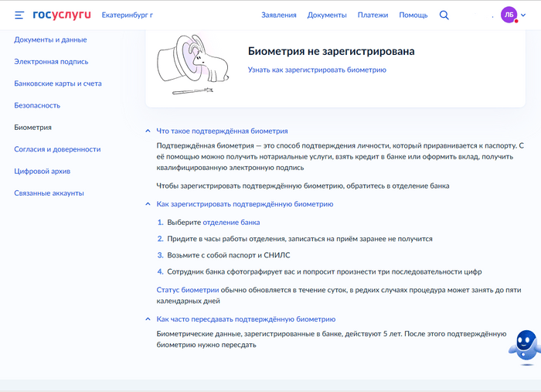Open the robot assistant chat icon
Image resolution: width=541 pixels, height=392 pixels.
[x=525, y=347]
